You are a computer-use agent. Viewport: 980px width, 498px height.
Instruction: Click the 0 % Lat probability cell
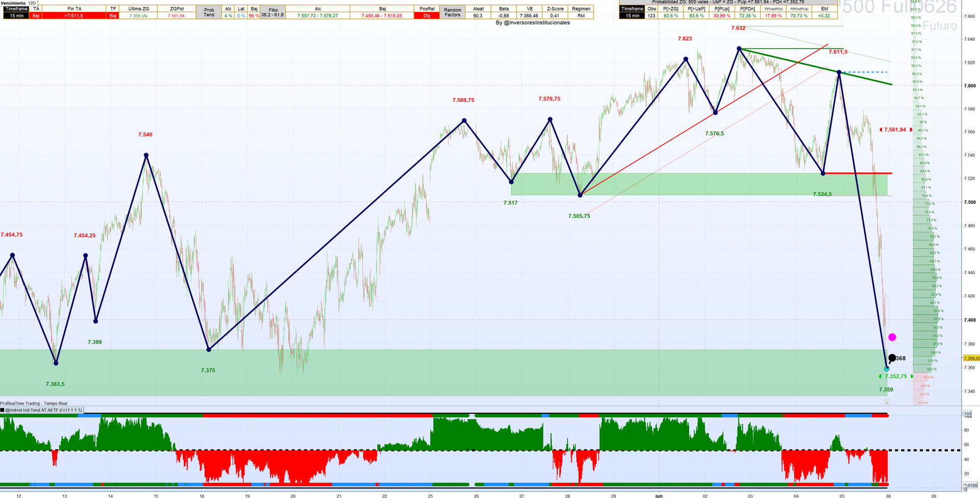point(241,16)
